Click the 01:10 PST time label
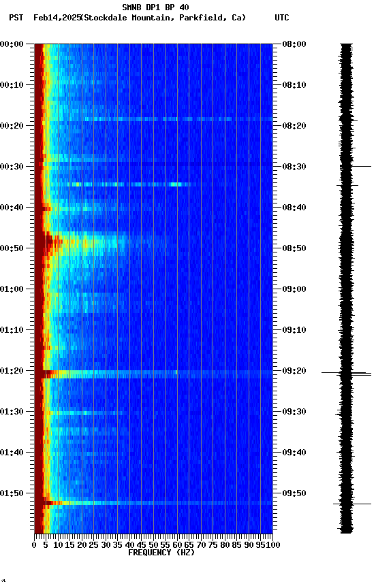The image size is (376, 588). pyautogui.click(x=12, y=330)
